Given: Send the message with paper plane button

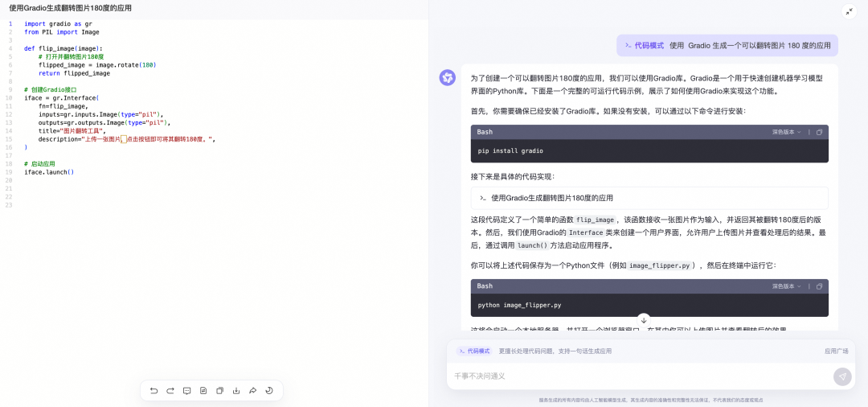Looking at the screenshot, I should tap(842, 376).
